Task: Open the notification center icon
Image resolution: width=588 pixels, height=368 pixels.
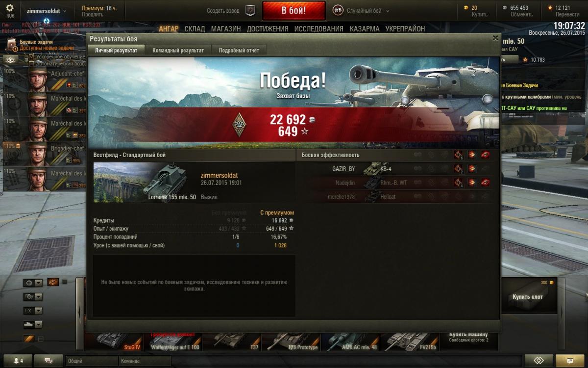Action: (569, 361)
